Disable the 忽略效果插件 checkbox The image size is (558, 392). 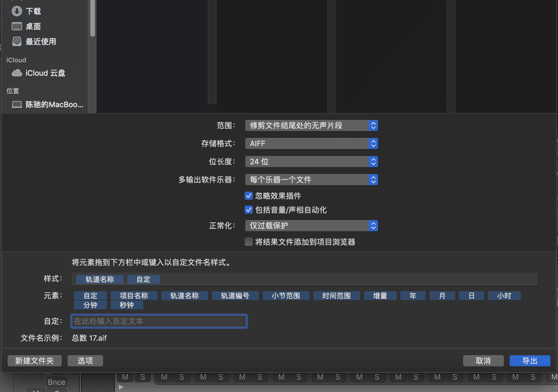(x=249, y=196)
